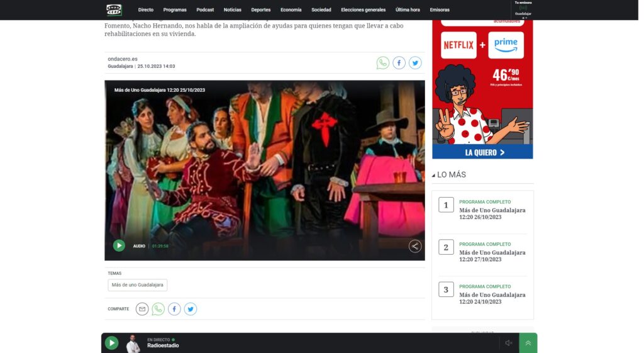Share on Facebook in Comparte row
Screen dimensions: 644x353
click(174, 309)
